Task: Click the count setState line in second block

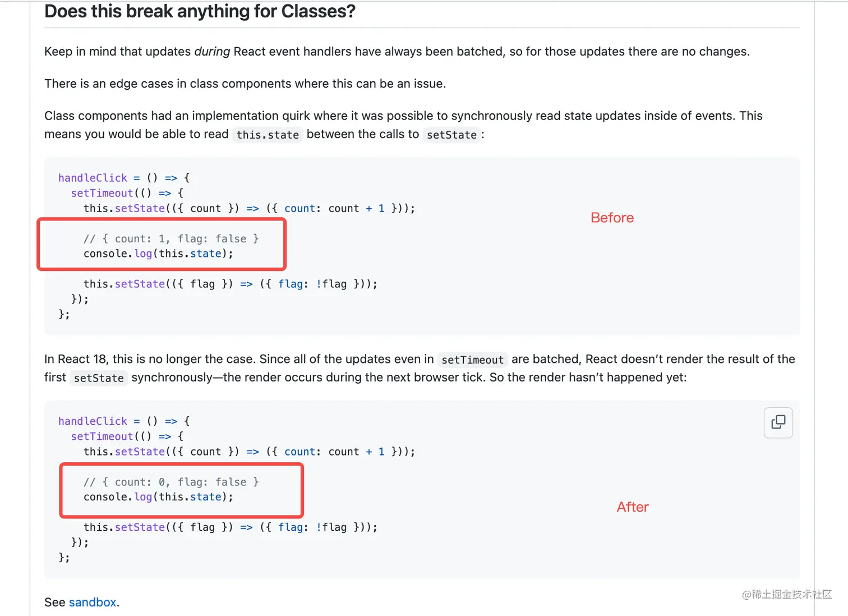Action: click(x=249, y=452)
